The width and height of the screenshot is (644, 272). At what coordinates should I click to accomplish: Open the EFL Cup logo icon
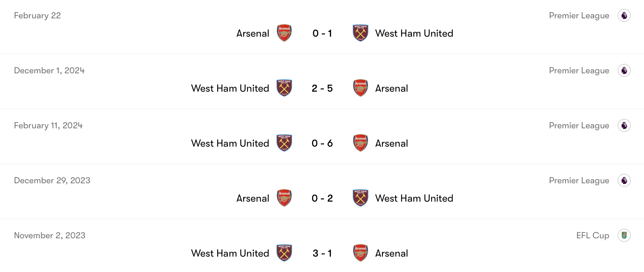(624, 235)
